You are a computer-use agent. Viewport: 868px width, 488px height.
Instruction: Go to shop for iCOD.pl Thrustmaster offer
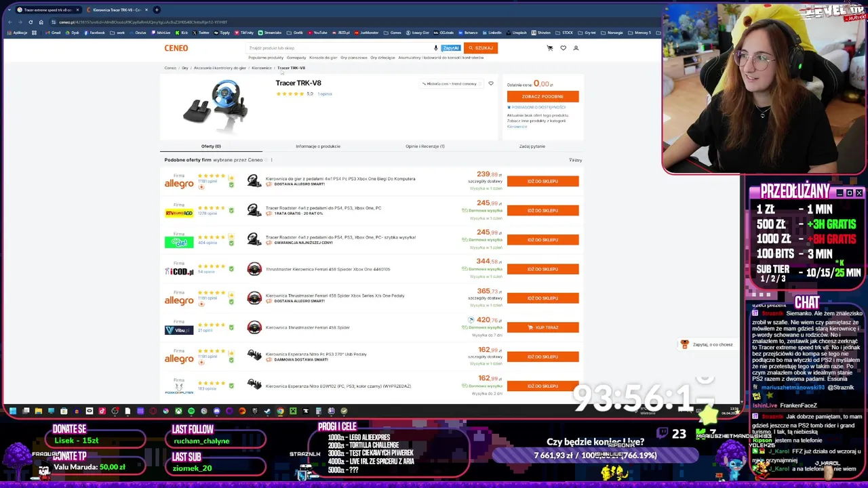[542, 269]
